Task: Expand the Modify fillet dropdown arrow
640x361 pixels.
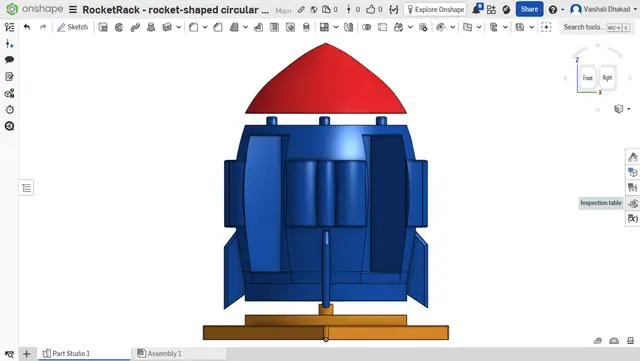Action: coord(452,27)
